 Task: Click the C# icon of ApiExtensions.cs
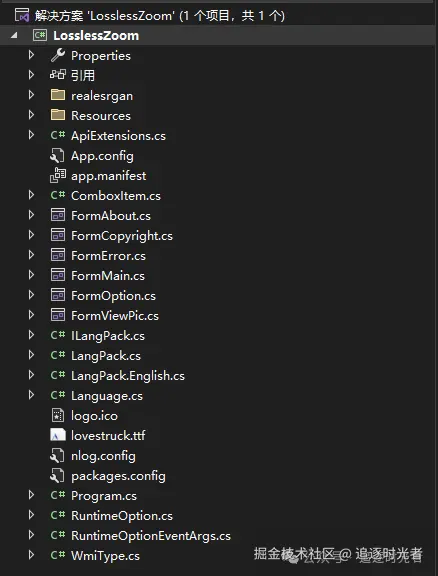(58, 135)
